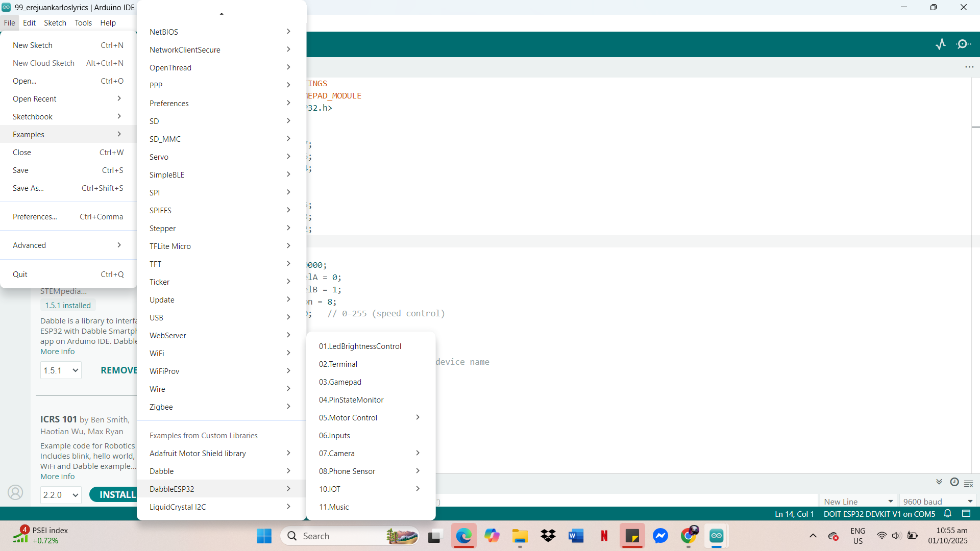Open the Dabble version 1.5.1 dropdown
This screenshot has width=980, height=551.
[60, 370]
